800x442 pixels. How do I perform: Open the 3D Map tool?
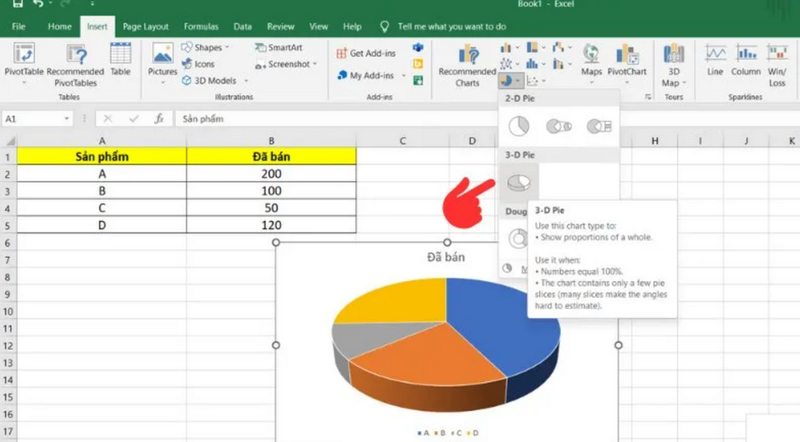click(x=673, y=65)
